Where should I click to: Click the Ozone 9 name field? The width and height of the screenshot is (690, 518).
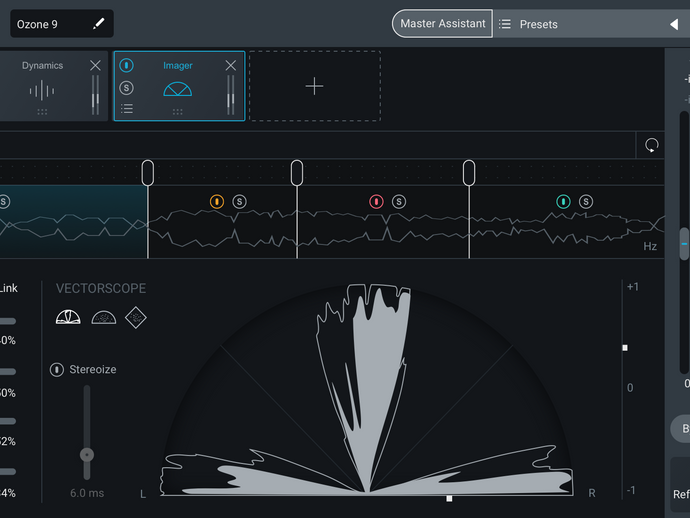tap(62, 24)
